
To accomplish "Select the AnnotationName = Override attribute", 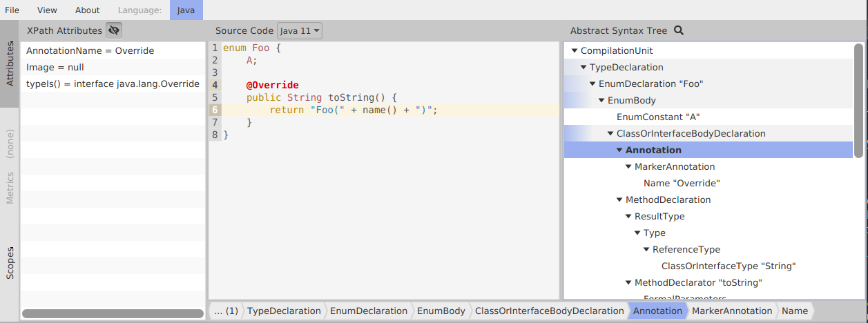I will (x=113, y=50).
